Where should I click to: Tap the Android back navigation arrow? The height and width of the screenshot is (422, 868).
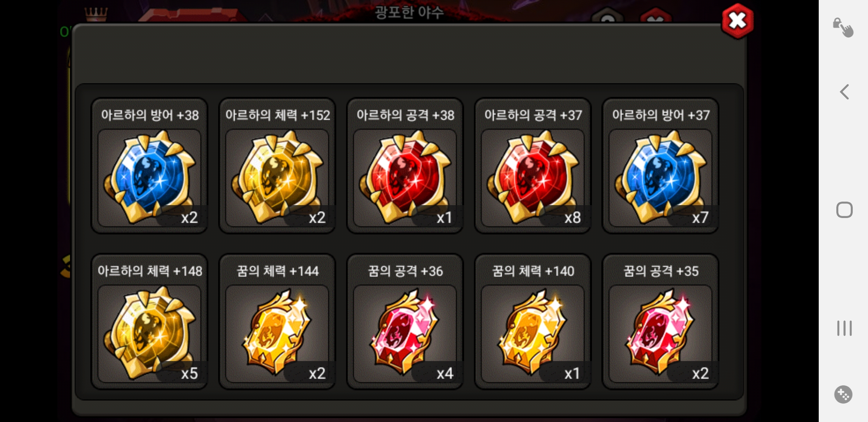coord(845,92)
